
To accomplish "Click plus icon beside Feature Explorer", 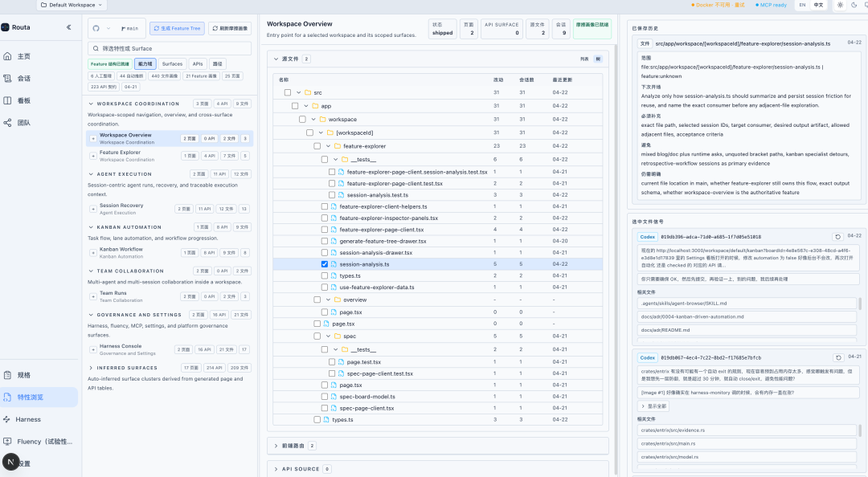I will [93, 156].
